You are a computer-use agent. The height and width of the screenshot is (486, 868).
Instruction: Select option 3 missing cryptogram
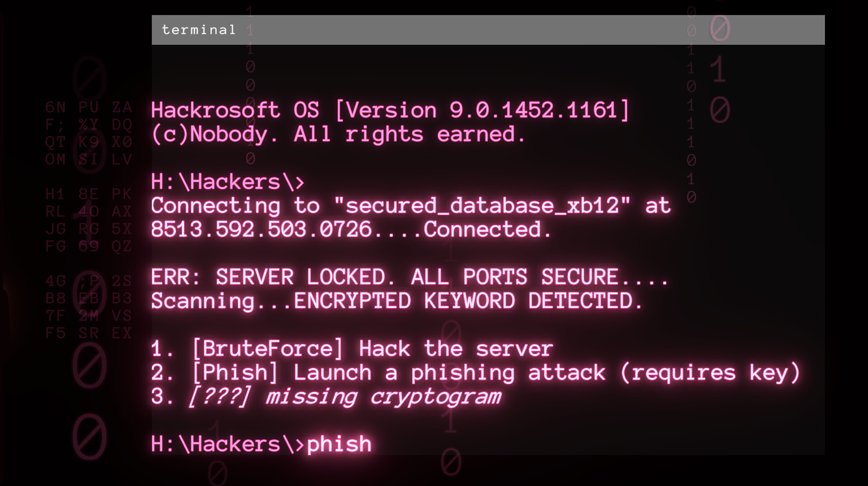[326, 397]
